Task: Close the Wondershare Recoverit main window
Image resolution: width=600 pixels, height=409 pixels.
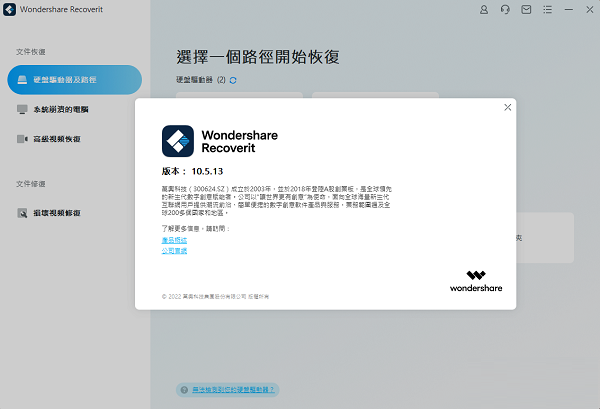Action: click(x=590, y=10)
